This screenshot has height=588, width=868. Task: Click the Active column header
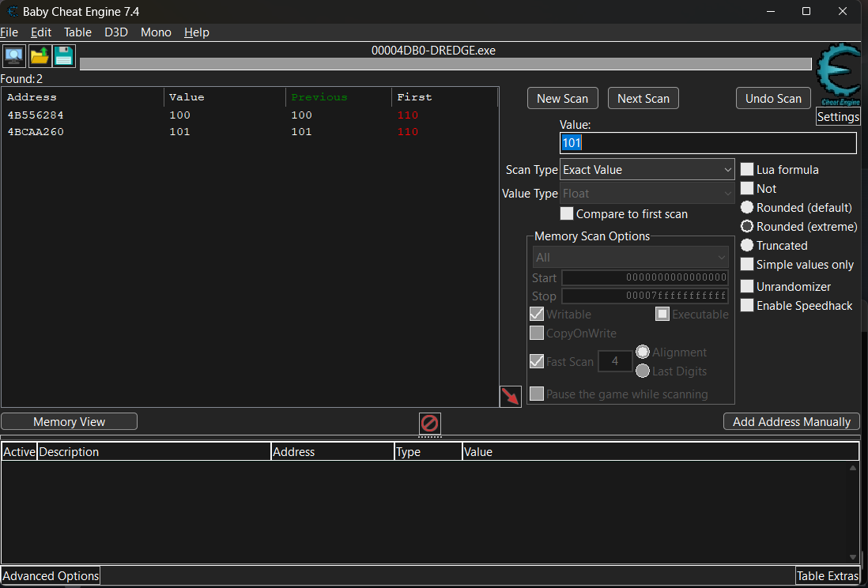coord(20,452)
